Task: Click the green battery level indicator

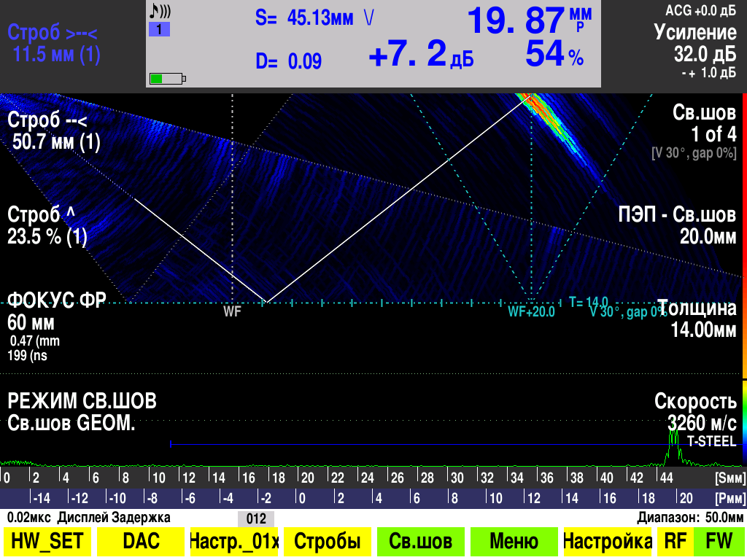Action: [167, 79]
